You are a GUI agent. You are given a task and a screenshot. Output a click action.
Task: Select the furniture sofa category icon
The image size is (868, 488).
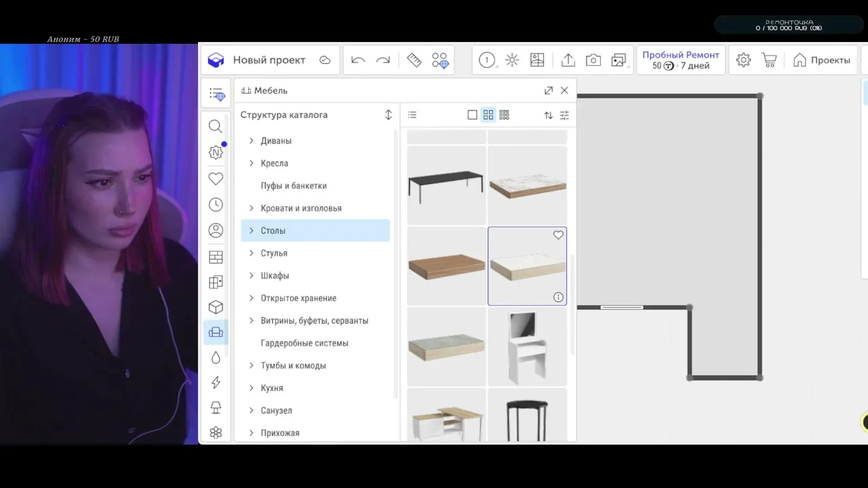click(216, 332)
